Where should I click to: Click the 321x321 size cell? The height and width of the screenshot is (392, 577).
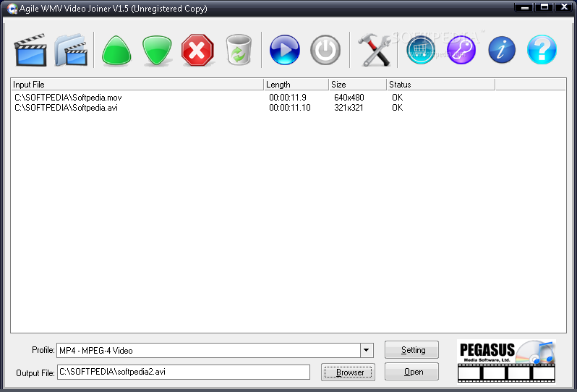pyautogui.click(x=349, y=108)
